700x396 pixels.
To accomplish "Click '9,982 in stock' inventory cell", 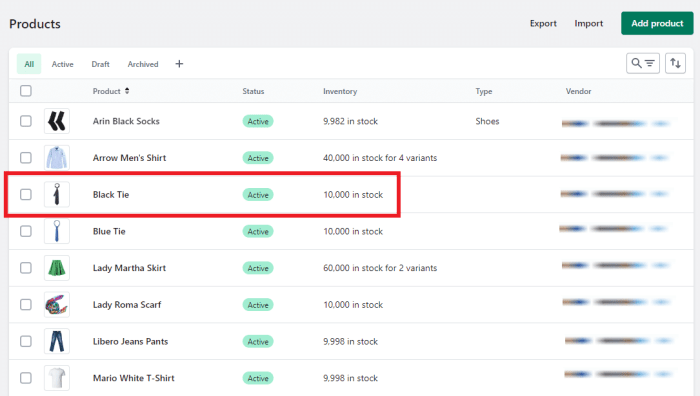I will [350, 121].
